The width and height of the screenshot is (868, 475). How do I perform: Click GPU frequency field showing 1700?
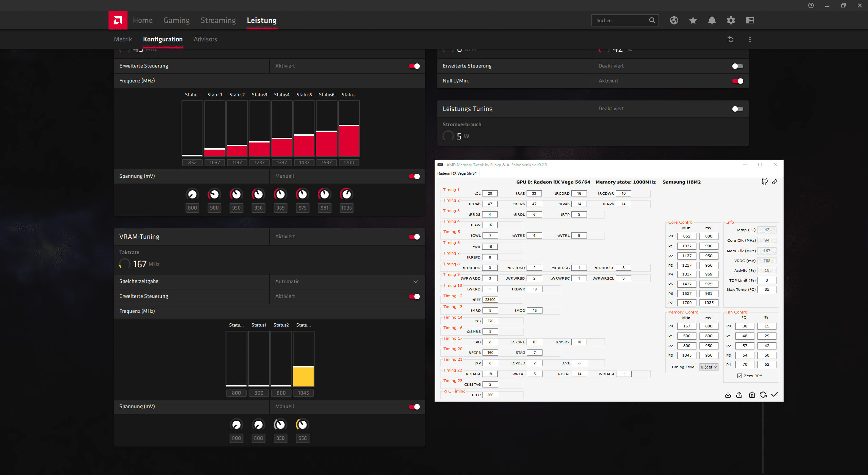pyautogui.click(x=349, y=163)
